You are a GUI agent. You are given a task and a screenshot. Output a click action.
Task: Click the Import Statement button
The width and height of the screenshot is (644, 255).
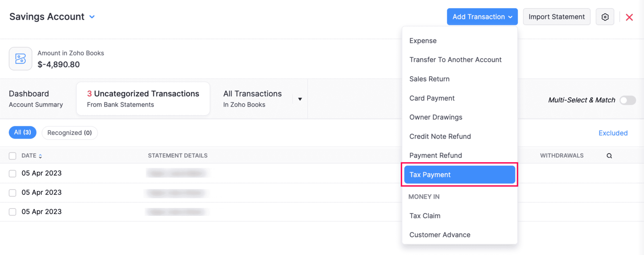[556, 16]
